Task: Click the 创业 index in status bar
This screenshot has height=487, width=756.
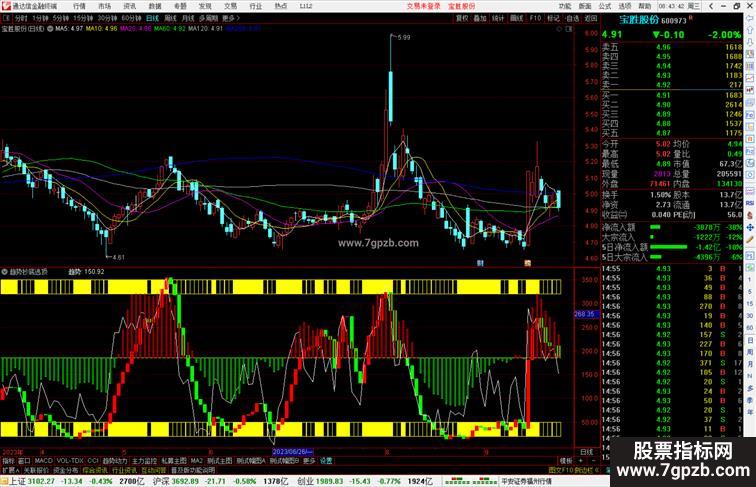Action: (305, 481)
